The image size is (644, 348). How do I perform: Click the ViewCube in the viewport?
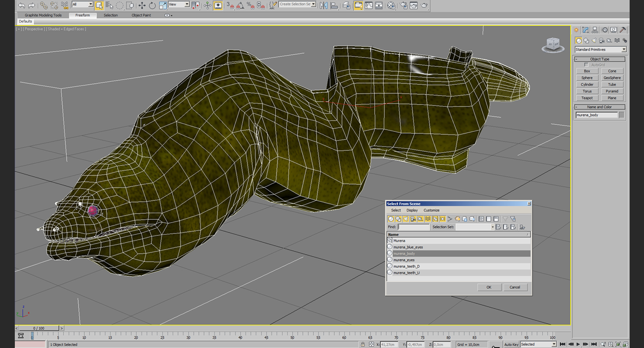coord(553,44)
